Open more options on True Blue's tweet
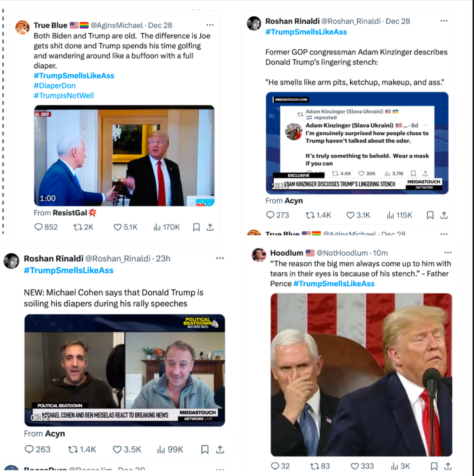This screenshot has width=474, height=476. (x=210, y=25)
